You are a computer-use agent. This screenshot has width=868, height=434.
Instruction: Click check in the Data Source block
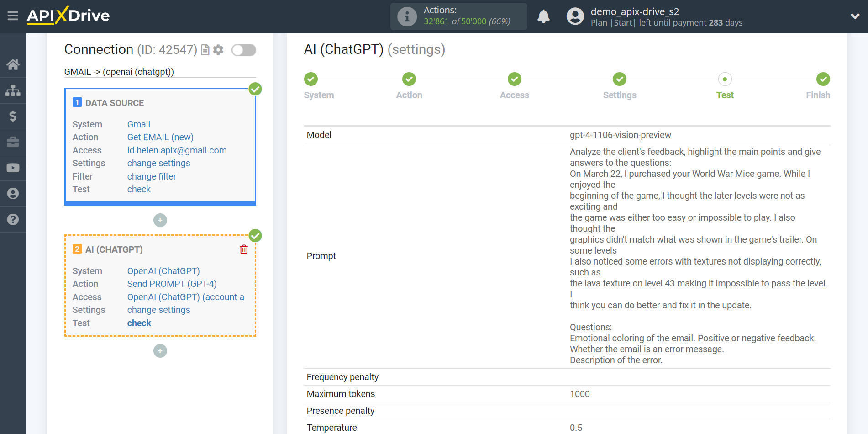(x=139, y=189)
